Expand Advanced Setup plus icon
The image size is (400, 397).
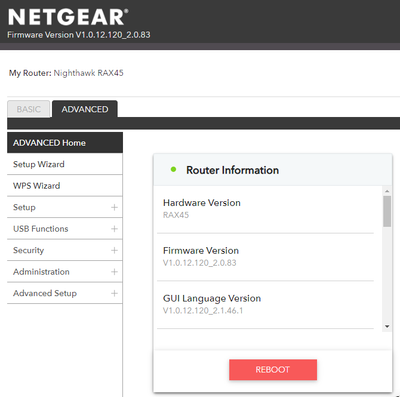[114, 293]
